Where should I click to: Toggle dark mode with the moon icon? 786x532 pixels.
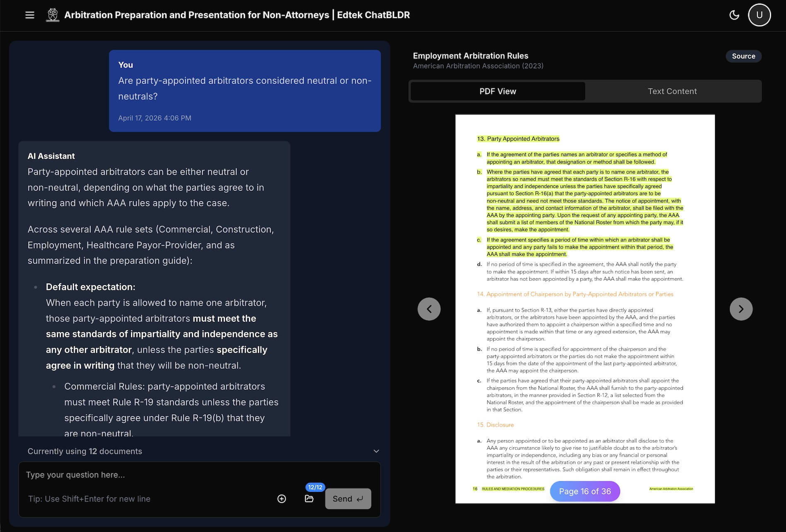pos(734,15)
